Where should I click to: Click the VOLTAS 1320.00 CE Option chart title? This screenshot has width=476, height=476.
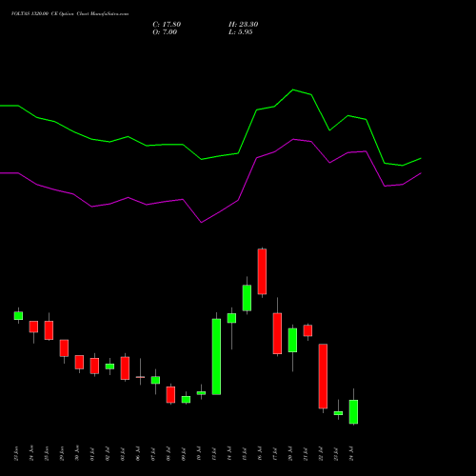pyautogui.click(x=69, y=14)
